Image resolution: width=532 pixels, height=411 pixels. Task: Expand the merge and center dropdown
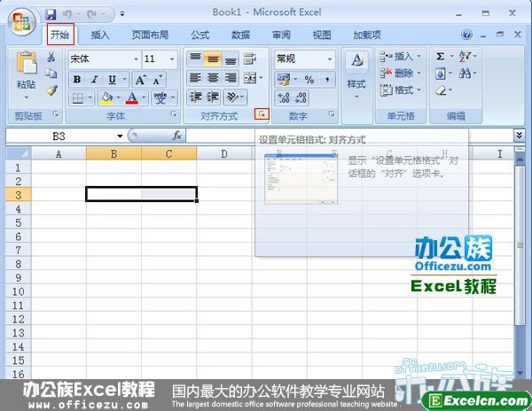261,78
